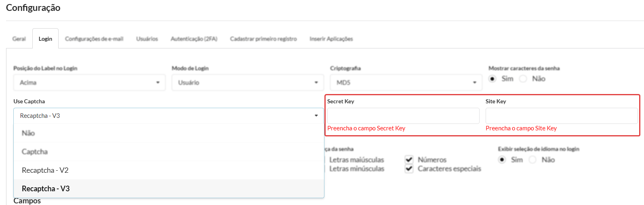
Task: Uncheck the Caracteres especiais checkbox
Action: click(409, 169)
